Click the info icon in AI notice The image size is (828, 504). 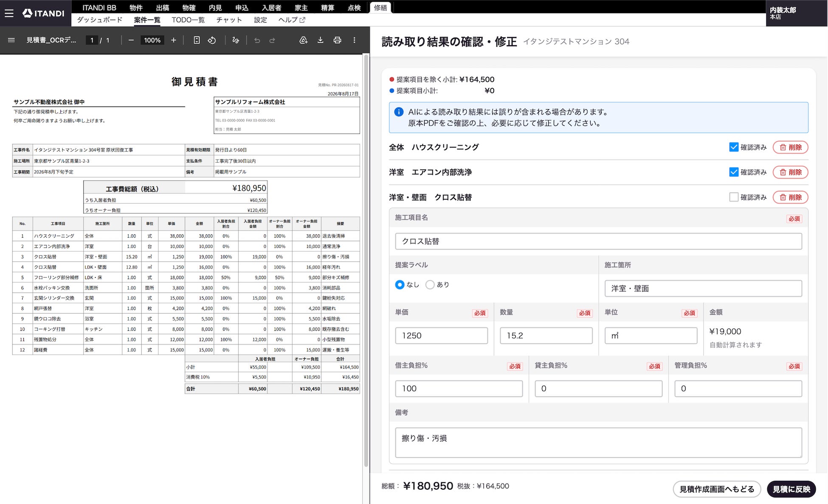pyautogui.click(x=399, y=112)
